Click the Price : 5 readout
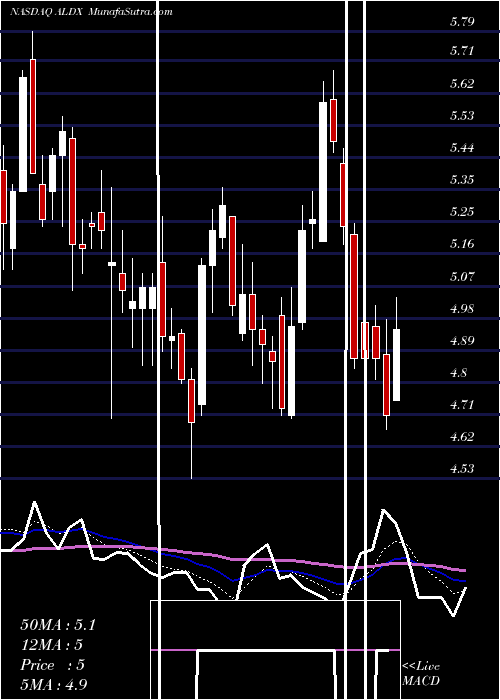The image size is (500, 700). [x=52, y=664]
